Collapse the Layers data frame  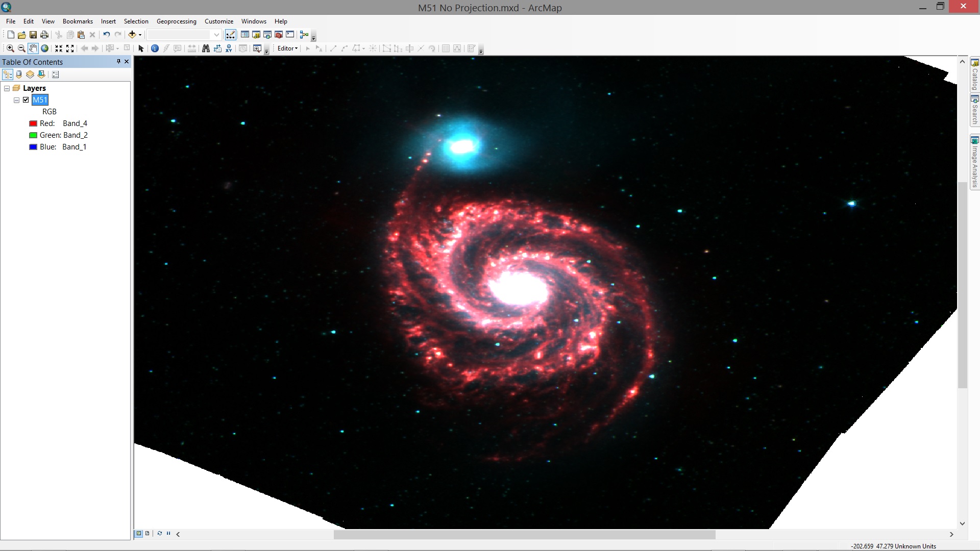pyautogui.click(x=7, y=88)
